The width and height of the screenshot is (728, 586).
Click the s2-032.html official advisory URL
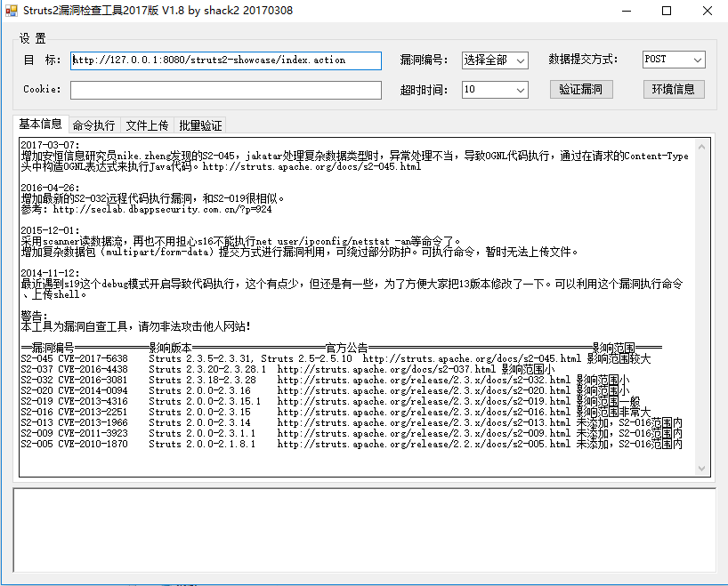pos(424,380)
